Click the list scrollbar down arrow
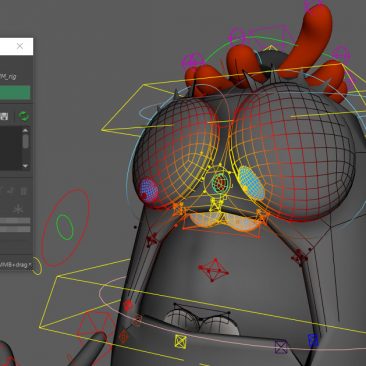 coord(26,166)
